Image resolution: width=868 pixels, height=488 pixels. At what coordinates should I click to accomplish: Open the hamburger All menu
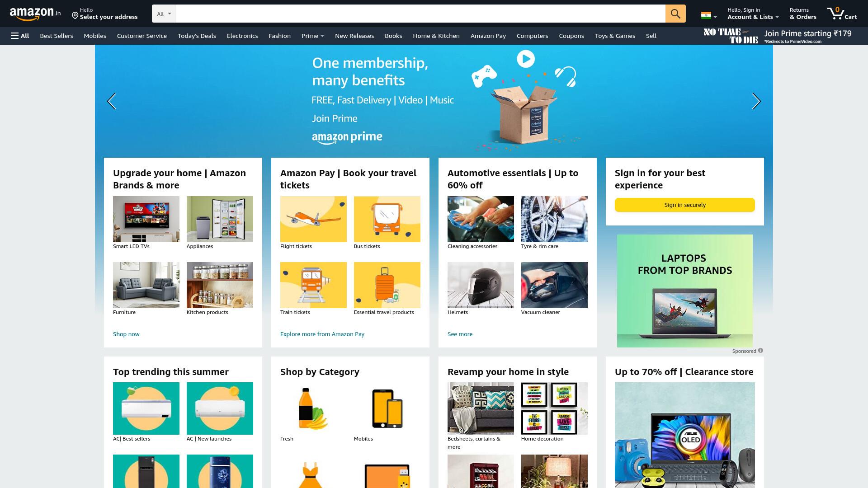pos(20,36)
